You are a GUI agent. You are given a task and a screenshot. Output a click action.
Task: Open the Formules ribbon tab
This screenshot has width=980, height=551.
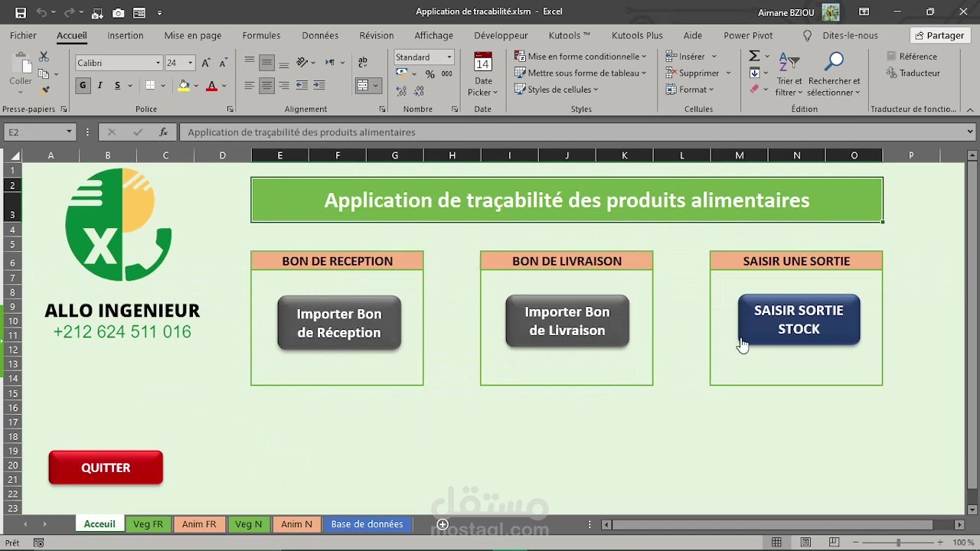(x=261, y=35)
